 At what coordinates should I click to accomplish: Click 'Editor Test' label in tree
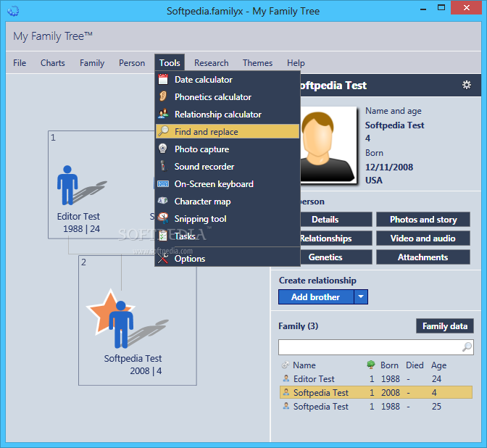78,216
